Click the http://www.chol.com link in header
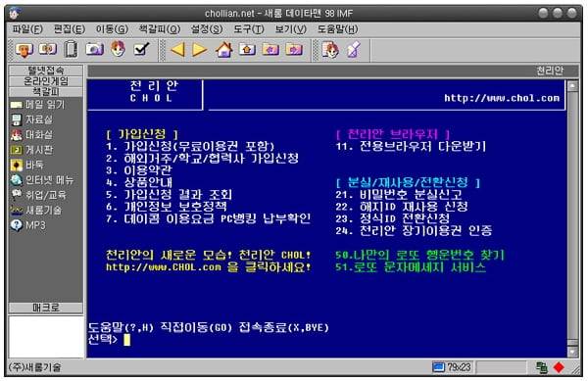This screenshot has width=588, height=381. coord(502,98)
